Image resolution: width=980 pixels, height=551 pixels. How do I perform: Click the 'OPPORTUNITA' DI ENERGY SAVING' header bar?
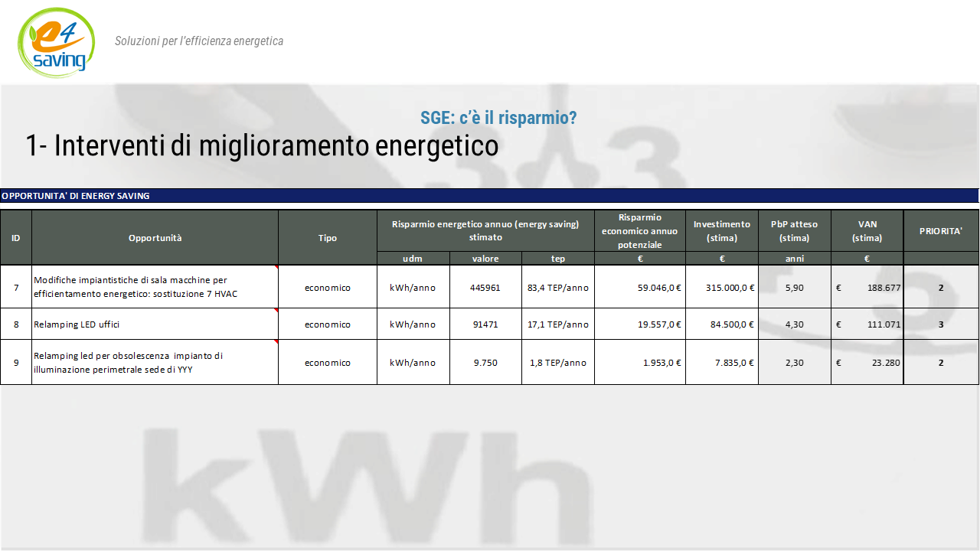490,196
